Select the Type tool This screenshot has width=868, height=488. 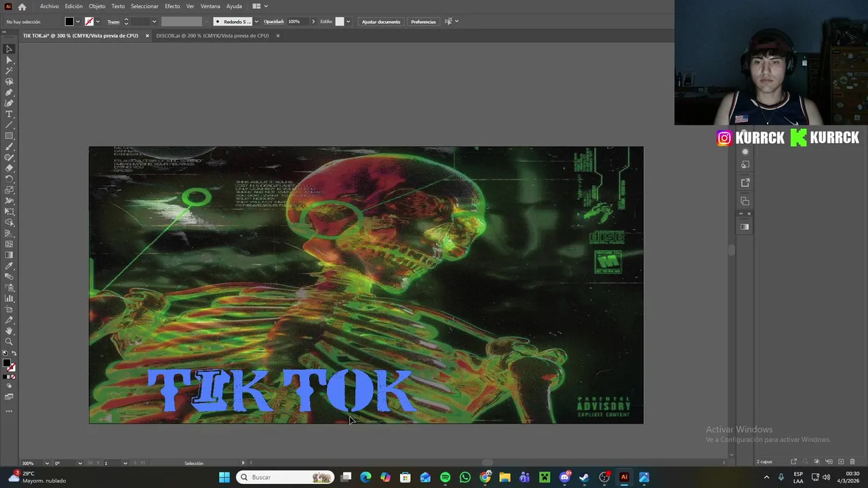(x=9, y=114)
